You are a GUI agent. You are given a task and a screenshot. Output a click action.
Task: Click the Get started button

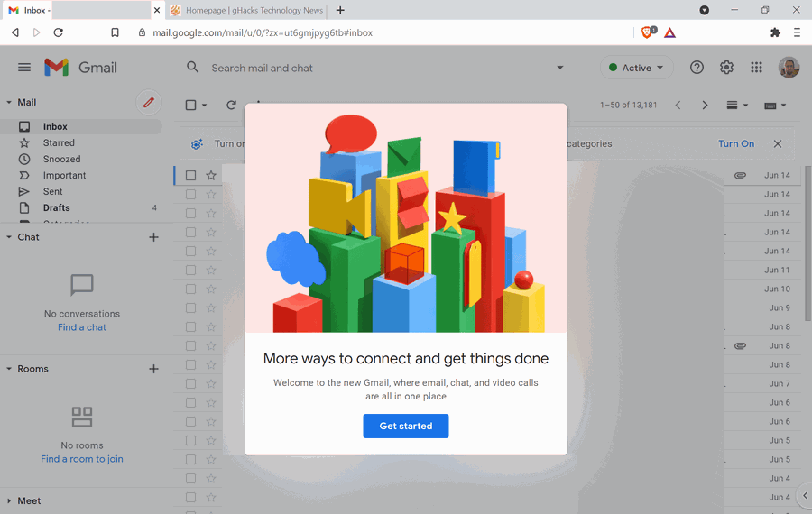[405, 426]
